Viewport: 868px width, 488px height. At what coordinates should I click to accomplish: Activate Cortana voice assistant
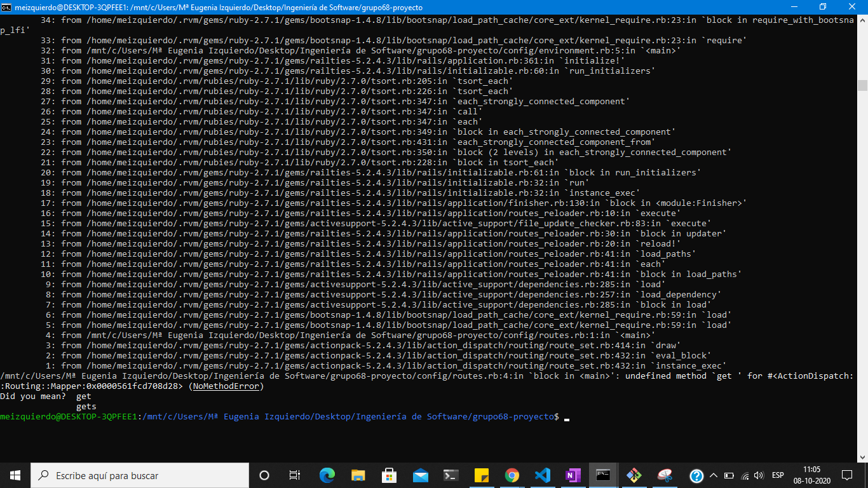coord(264,475)
